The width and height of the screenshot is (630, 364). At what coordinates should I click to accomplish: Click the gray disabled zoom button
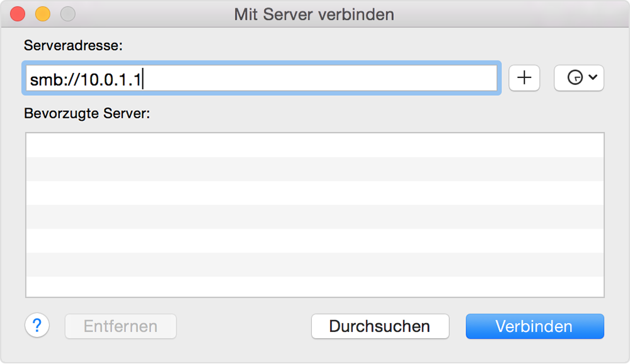[x=68, y=14]
